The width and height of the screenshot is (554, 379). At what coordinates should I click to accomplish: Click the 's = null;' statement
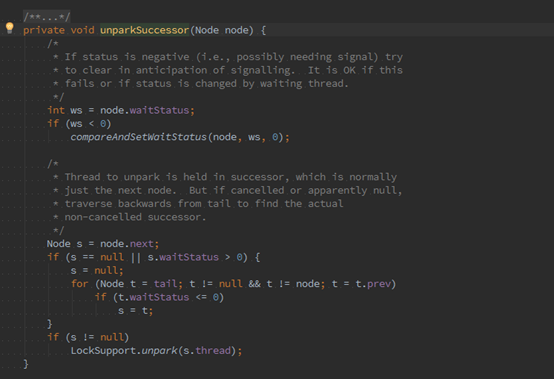[97, 271]
